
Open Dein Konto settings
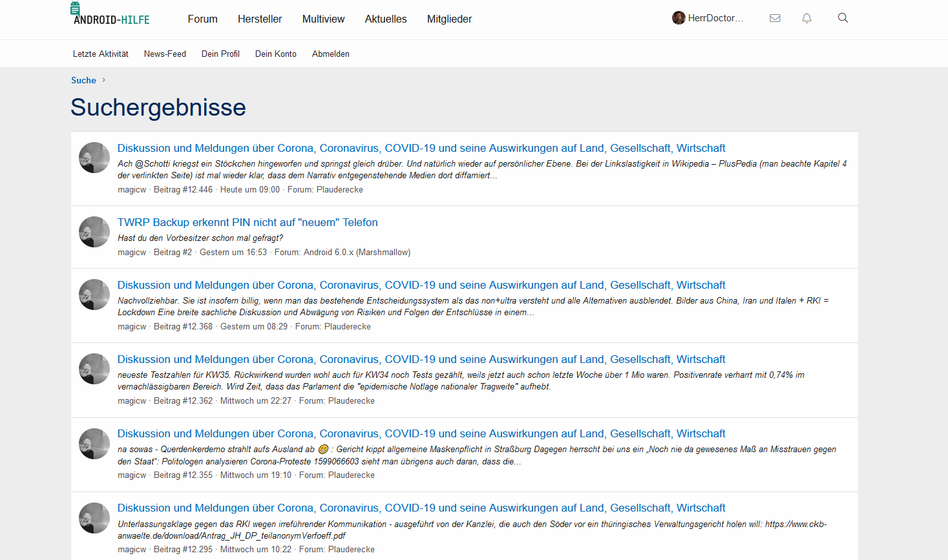tap(276, 54)
